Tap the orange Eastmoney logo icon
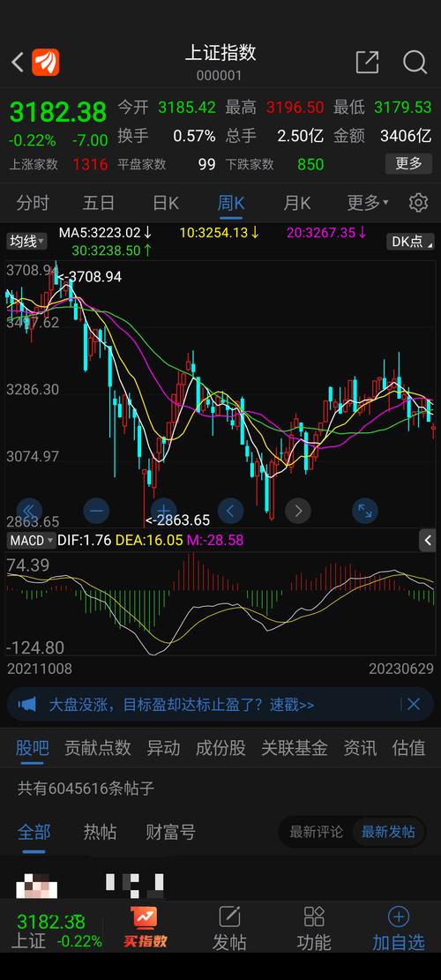This screenshot has height=980, width=441. pyautogui.click(x=46, y=62)
